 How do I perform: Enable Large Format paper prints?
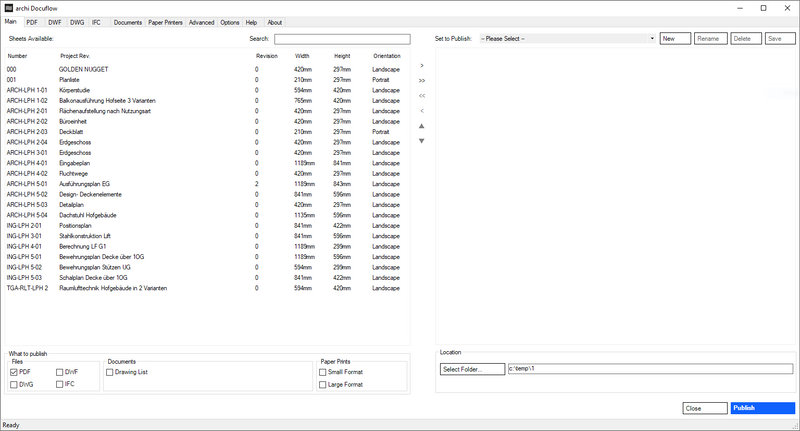coord(323,384)
